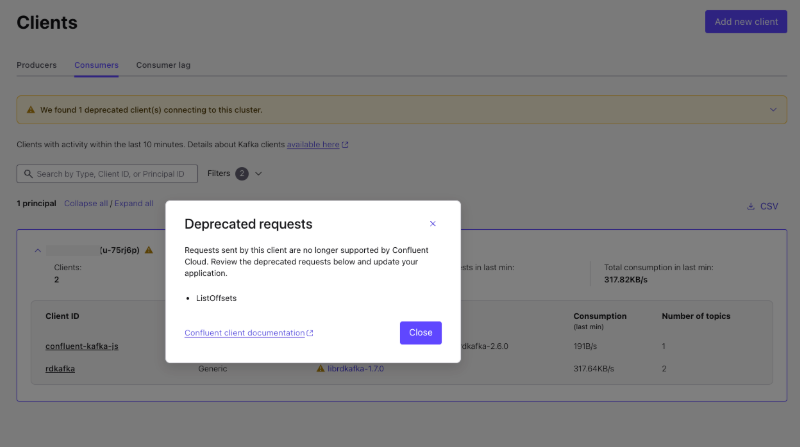800x447 pixels.
Task: Open the Filters dropdown chevron
Action: 259,174
